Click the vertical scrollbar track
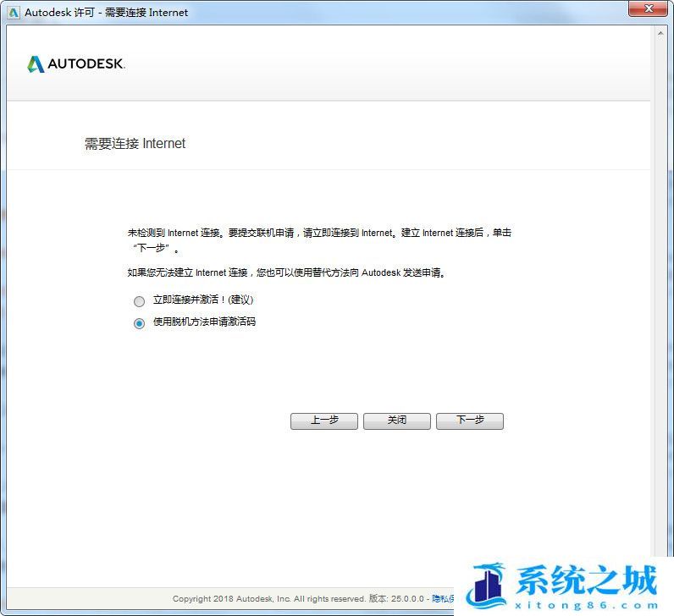Viewport: 674px width, 616px height. (660, 296)
